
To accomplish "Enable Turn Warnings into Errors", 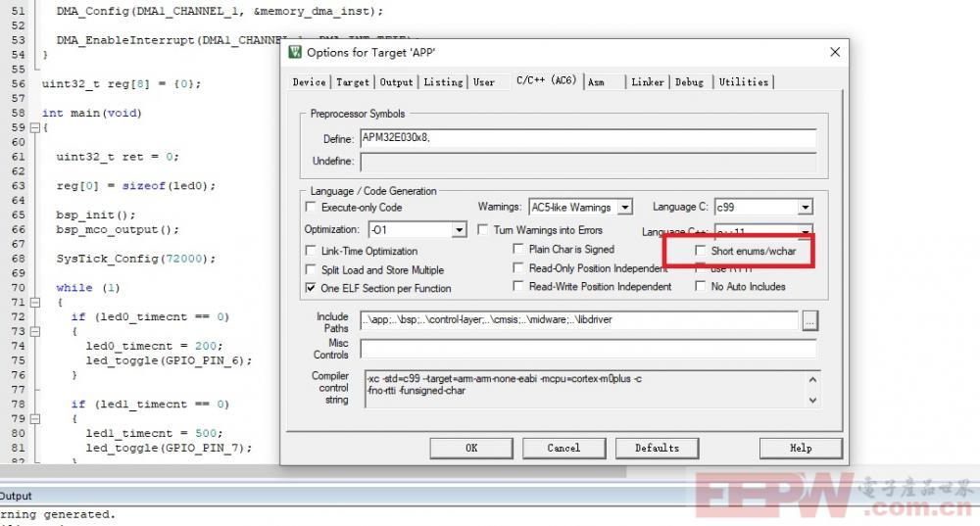I will (484, 229).
